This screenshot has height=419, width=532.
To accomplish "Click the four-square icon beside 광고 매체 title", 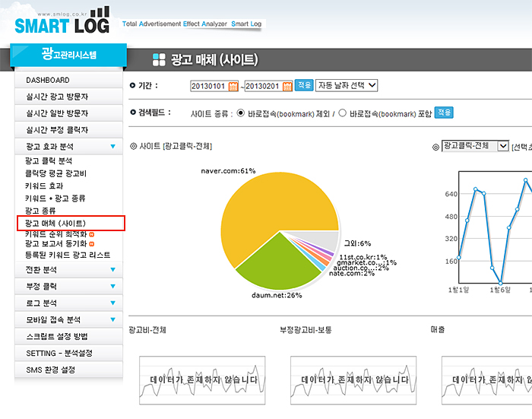I will pyautogui.click(x=159, y=59).
